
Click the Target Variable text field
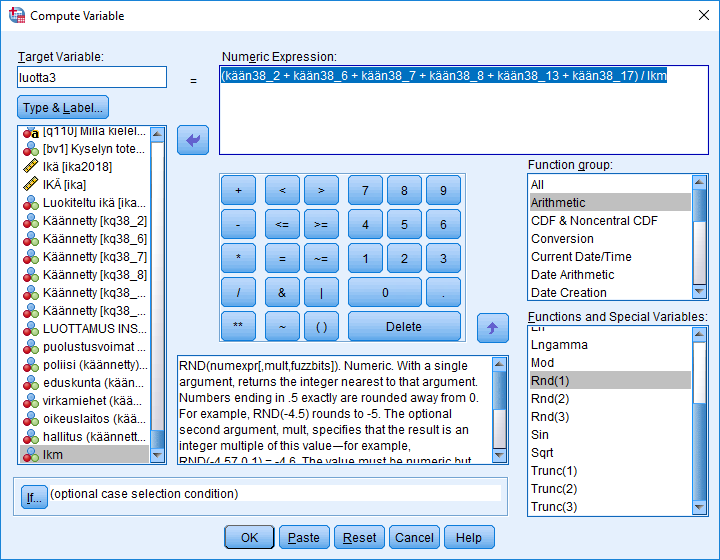pyautogui.click(x=91, y=77)
